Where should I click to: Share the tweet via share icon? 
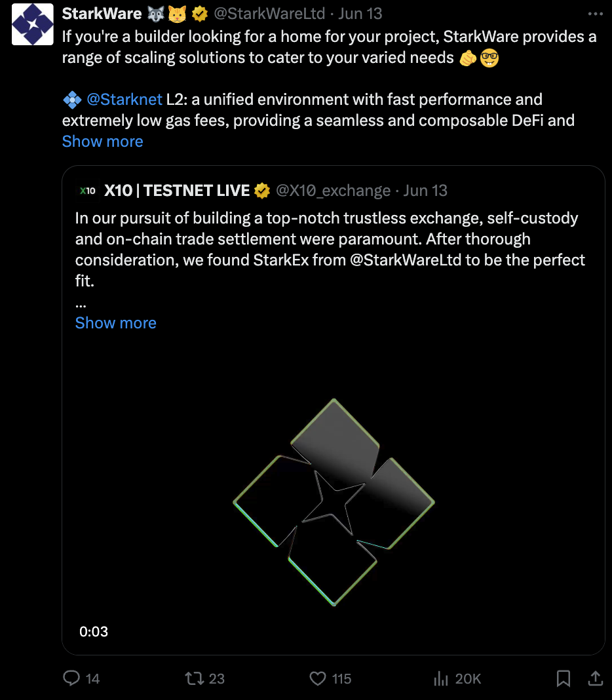pos(595,678)
